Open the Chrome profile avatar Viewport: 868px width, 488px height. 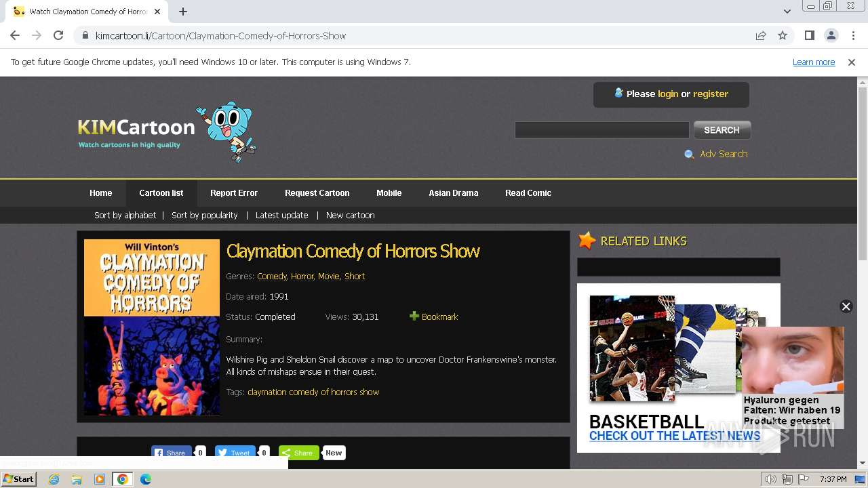pyautogui.click(x=831, y=35)
